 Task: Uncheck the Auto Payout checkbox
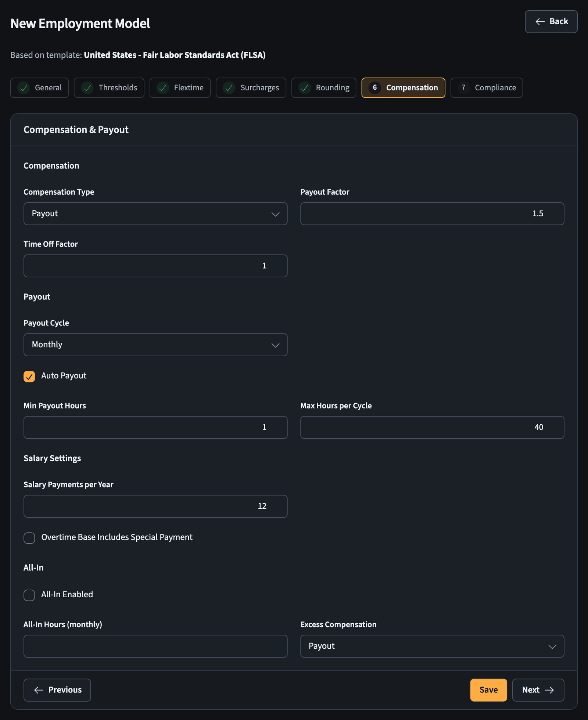click(29, 377)
